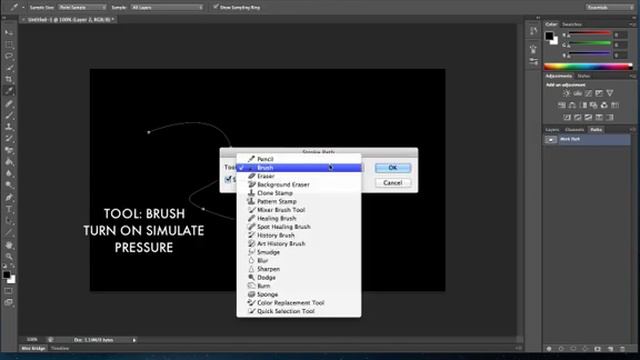Adjust the green G slider in Color panel
The image size is (640, 360).
[589, 44]
